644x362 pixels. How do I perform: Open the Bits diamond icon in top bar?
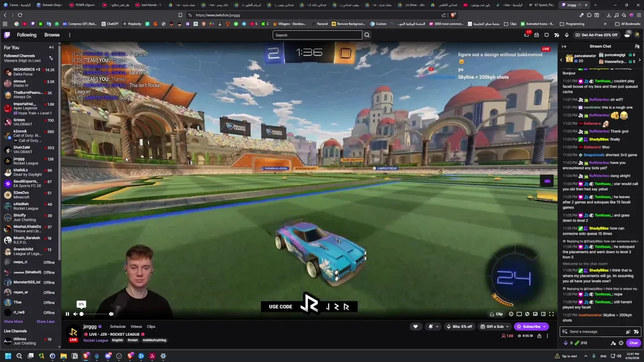pyautogui.click(x=567, y=35)
